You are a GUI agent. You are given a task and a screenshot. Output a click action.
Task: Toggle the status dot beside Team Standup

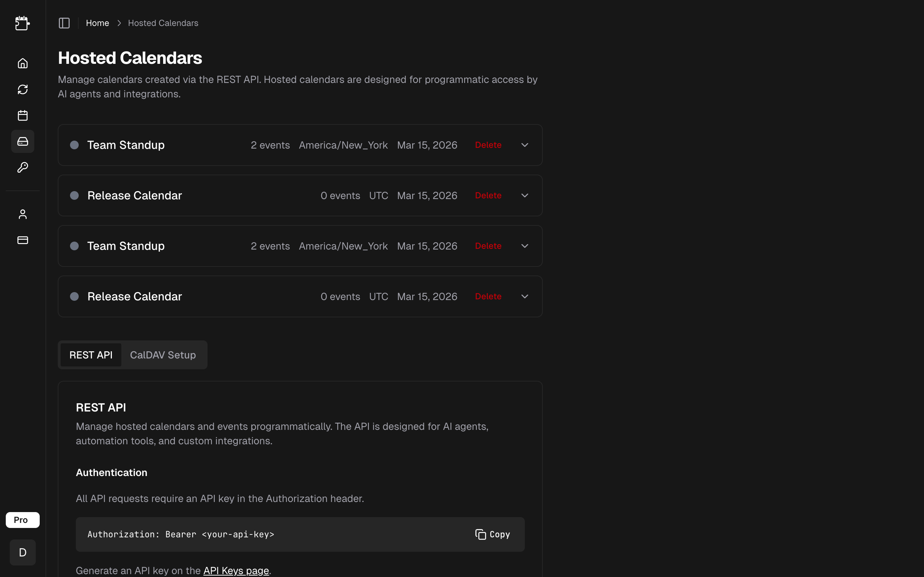(x=74, y=145)
